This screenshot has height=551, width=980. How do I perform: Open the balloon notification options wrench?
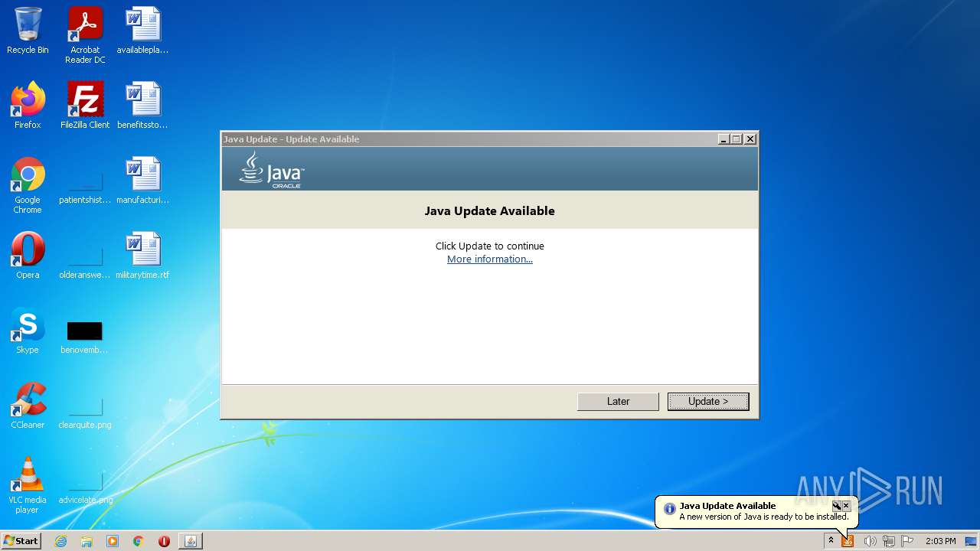(x=837, y=506)
